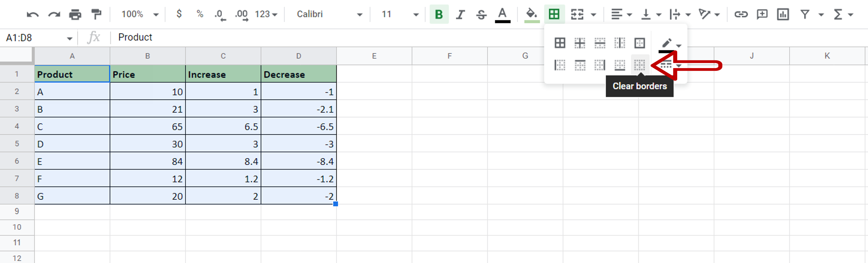The height and width of the screenshot is (263, 868).
Task: Click cell with value 1.2 in Increase column
Action: pos(223,179)
